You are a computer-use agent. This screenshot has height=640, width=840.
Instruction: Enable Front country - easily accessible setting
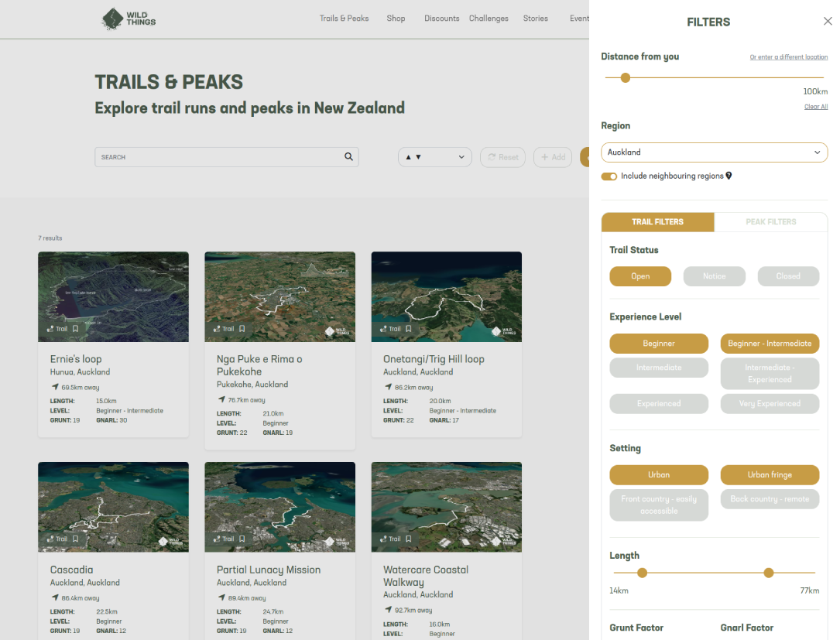click(x=659, y=505)
